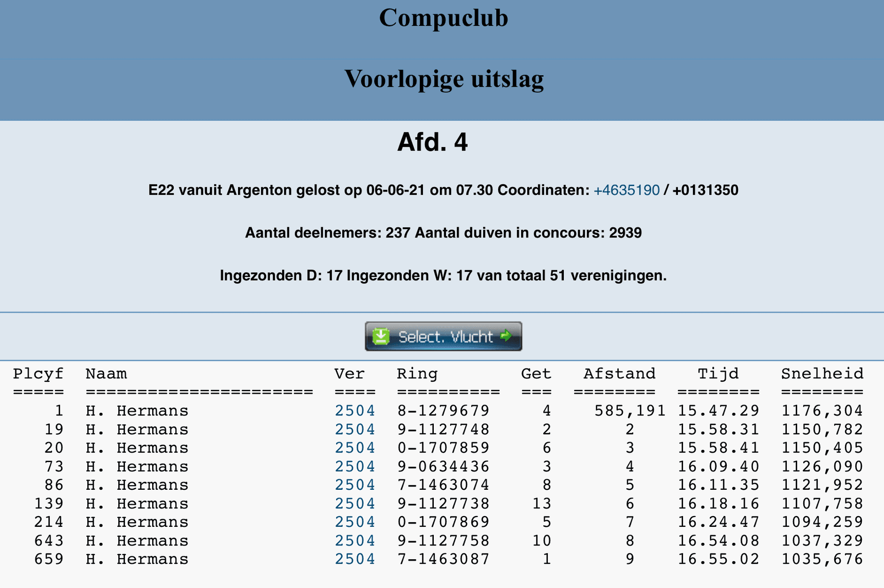
Task: Click the Voorlopige uitslag heading
Action: (x=443, y=79)
